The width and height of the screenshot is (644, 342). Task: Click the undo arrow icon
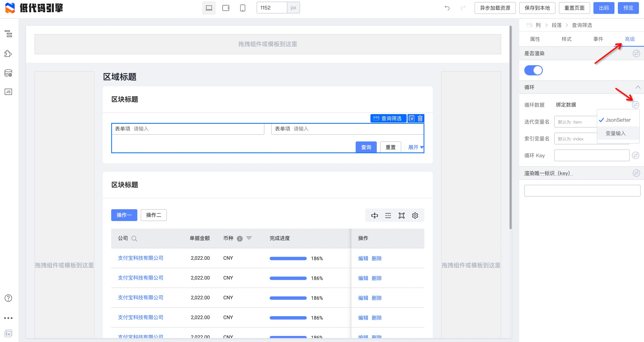click(x=447, y=8)
